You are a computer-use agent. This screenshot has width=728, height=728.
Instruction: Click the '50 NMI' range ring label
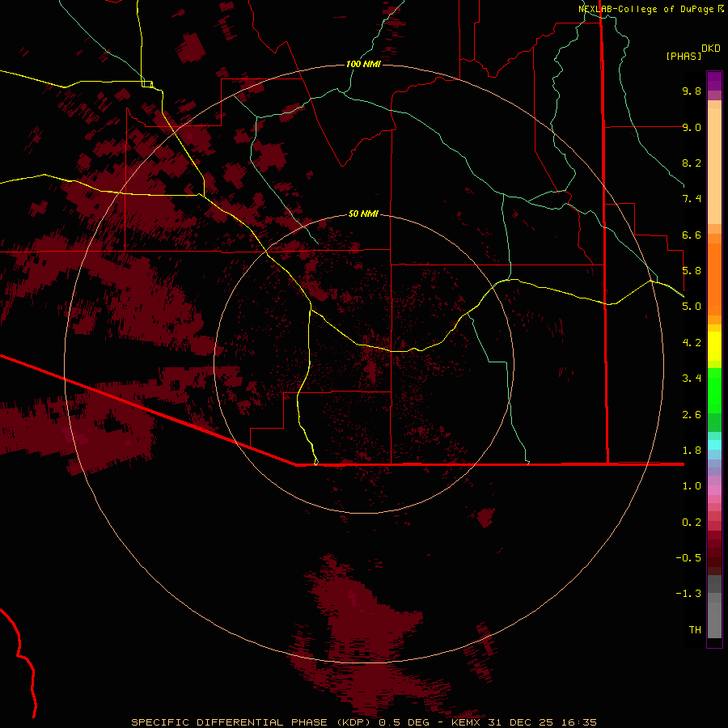click(363, 214)
